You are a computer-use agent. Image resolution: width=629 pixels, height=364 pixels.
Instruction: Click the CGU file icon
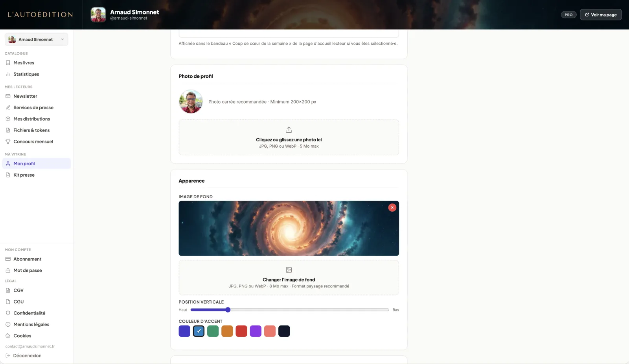coord(8,302)
